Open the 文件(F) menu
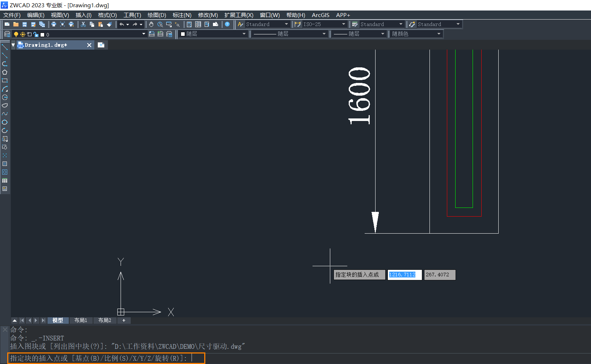Viewport: 591px width, 364px height. click(x=12, y=15)
